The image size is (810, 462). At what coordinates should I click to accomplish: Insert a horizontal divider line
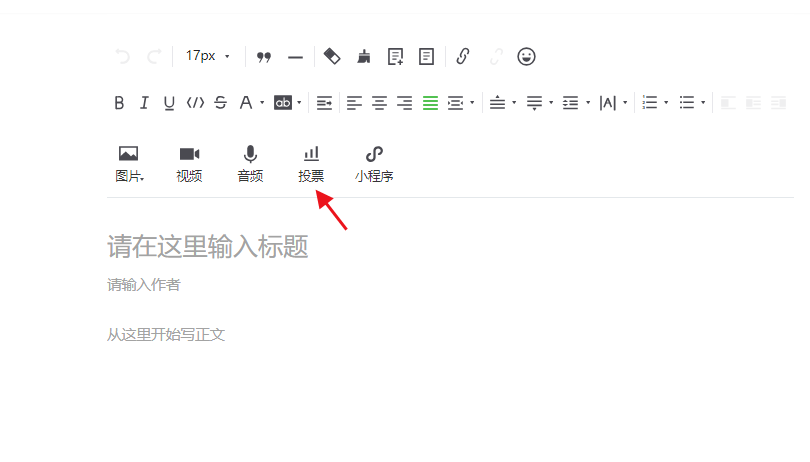(x=295, y=57)
